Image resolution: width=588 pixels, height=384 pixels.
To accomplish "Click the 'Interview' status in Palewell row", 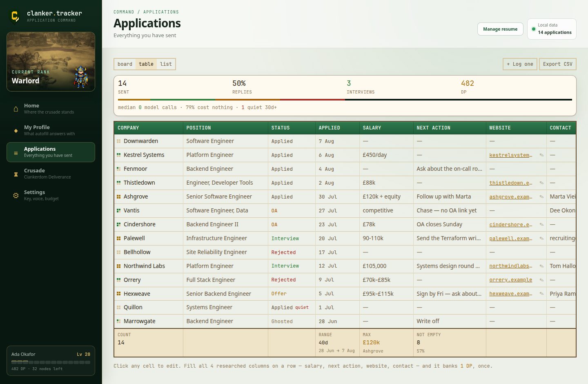I will pyautogui.click(x=285, y=239).
